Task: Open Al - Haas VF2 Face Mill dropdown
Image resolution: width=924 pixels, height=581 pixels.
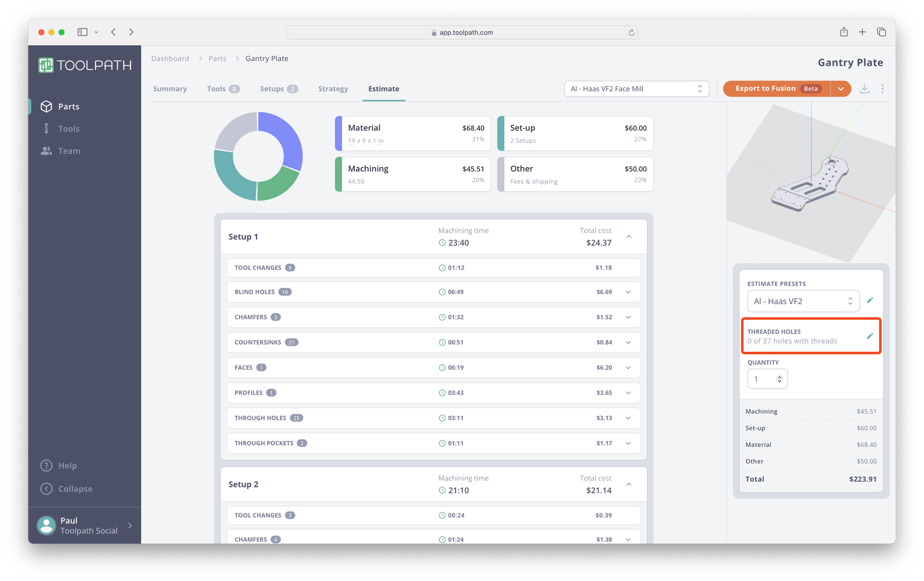Action: pyautogui.click(x=636, y=89)
